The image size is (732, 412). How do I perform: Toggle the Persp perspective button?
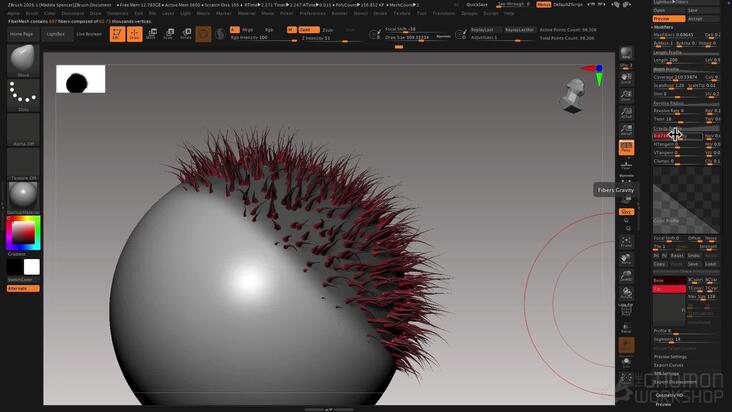click(626, 147)
